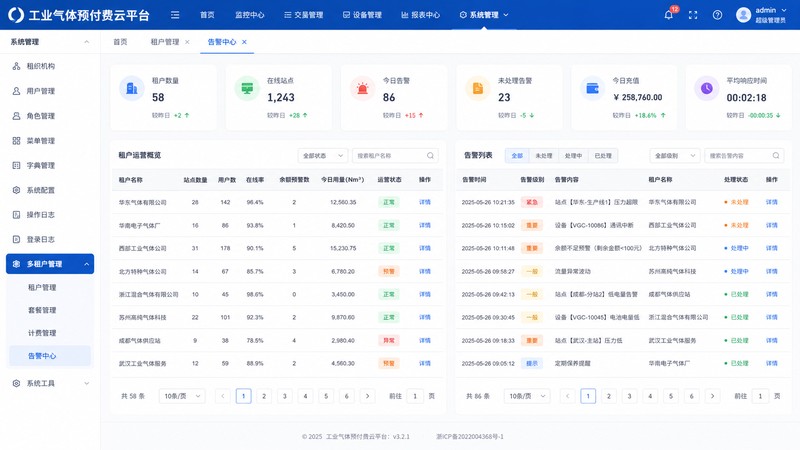Viewport: 800px width, 450px height.
Task: Toggle fullscreen mode icon
Action: [693, 15]
